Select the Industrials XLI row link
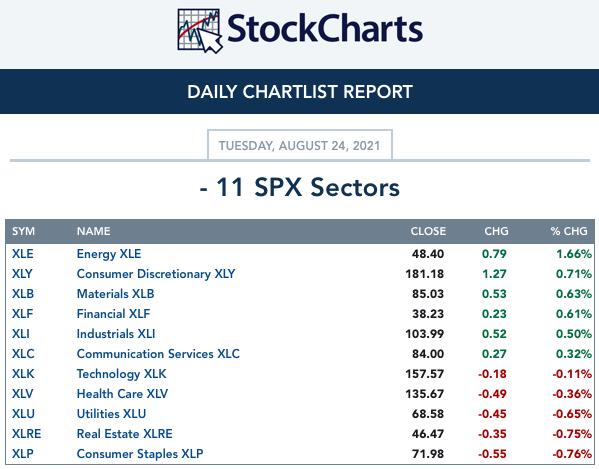 pos(116,334)
